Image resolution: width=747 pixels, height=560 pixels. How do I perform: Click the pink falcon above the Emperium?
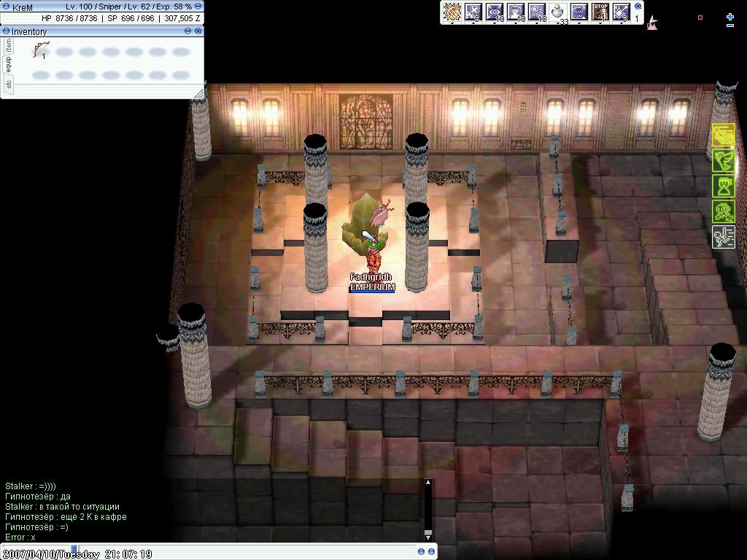pyautogui.click(x=383, y=214)
